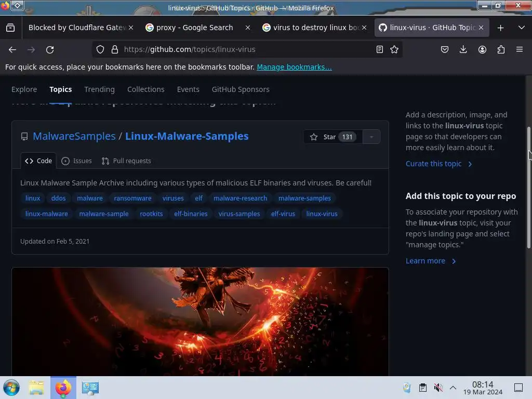The width and height of the screenshot is (532, 399).
Task: Click the viruses topic tag
Action: tap(173, 198)
